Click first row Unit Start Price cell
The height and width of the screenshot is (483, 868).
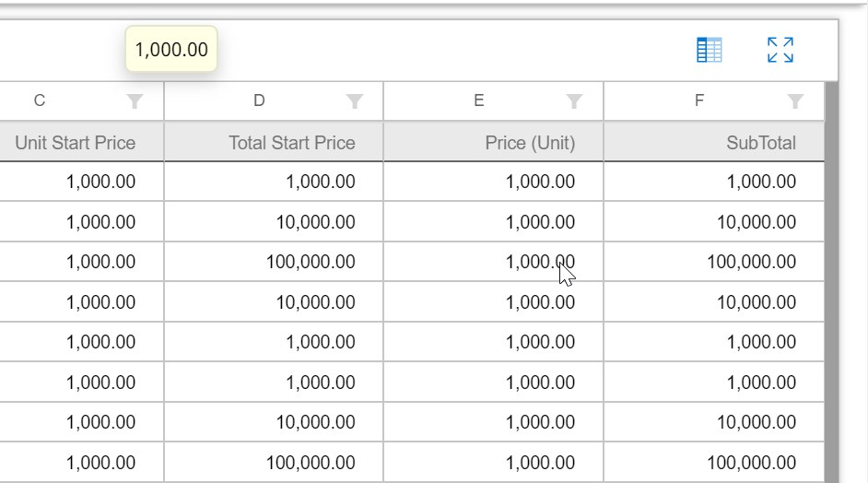tap(100, 183)
